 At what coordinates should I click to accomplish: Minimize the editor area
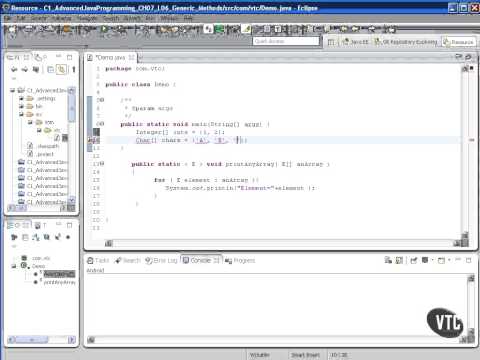coord(458,57)
